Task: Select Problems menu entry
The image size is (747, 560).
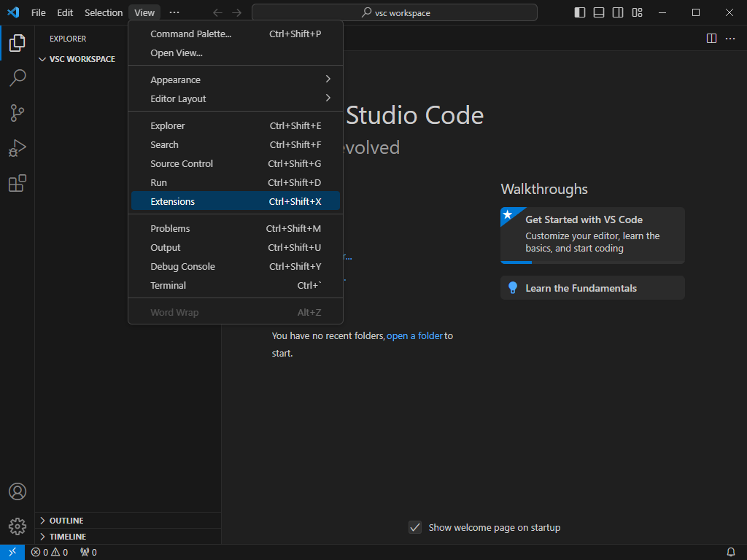Action: pyautogui.click(x=236, y=228)
